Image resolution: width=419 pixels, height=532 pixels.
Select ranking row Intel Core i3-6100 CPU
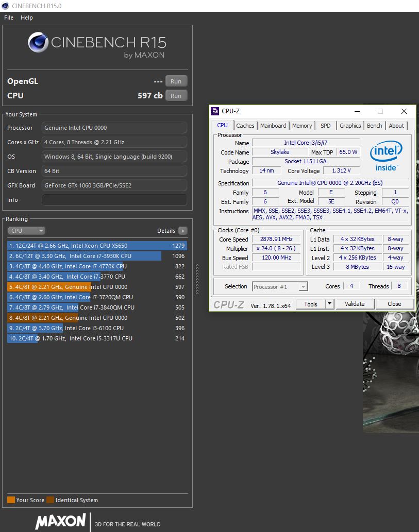tap(97, 328)
